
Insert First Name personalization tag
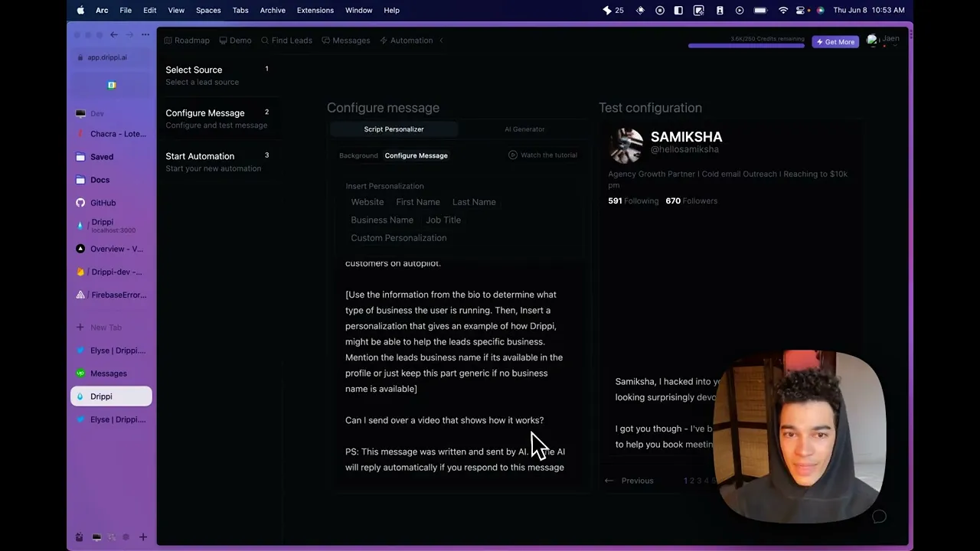[418, 202]
